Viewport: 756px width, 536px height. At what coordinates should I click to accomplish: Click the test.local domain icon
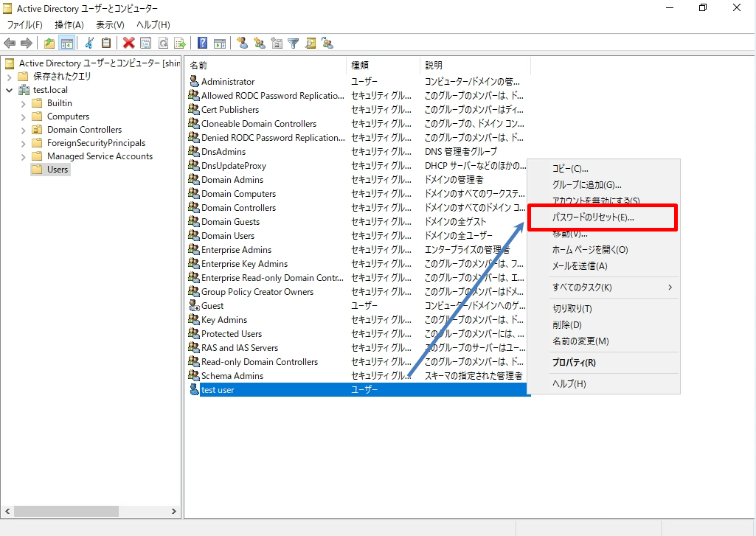(x=24, y=90)
